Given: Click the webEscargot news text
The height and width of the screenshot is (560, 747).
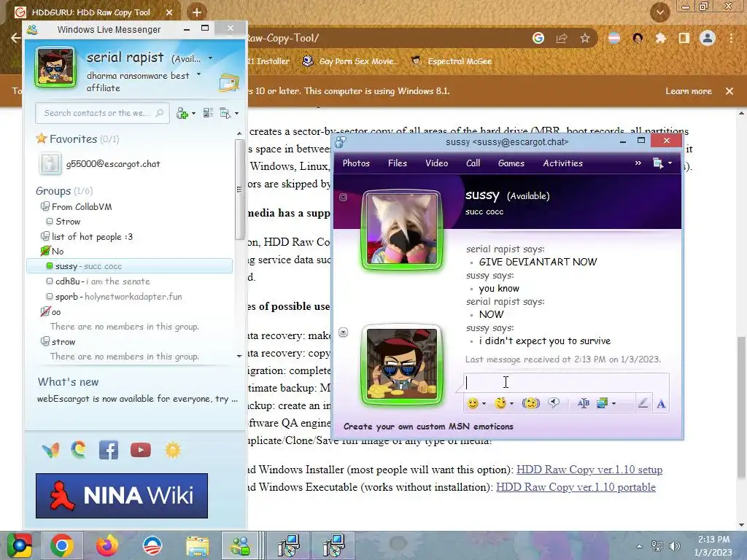Looking at the screenshot, I should point(137,399).
